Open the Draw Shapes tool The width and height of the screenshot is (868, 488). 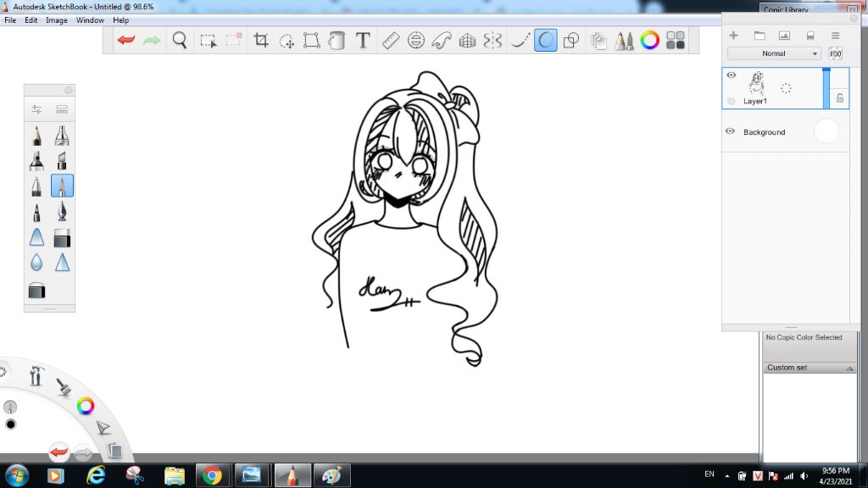coord(570,40)
